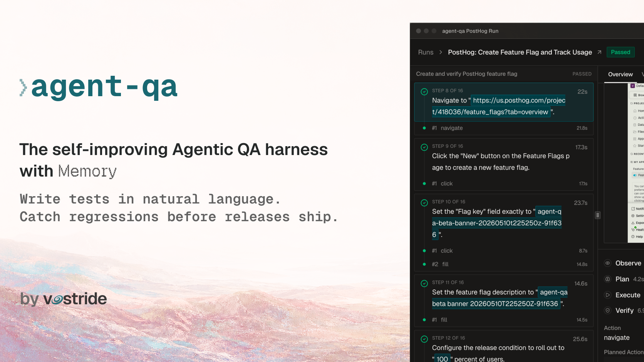Select the 'Set the "Flag key" field exactly' step
The image size is (644, 362).
click(x=504, y=219)
